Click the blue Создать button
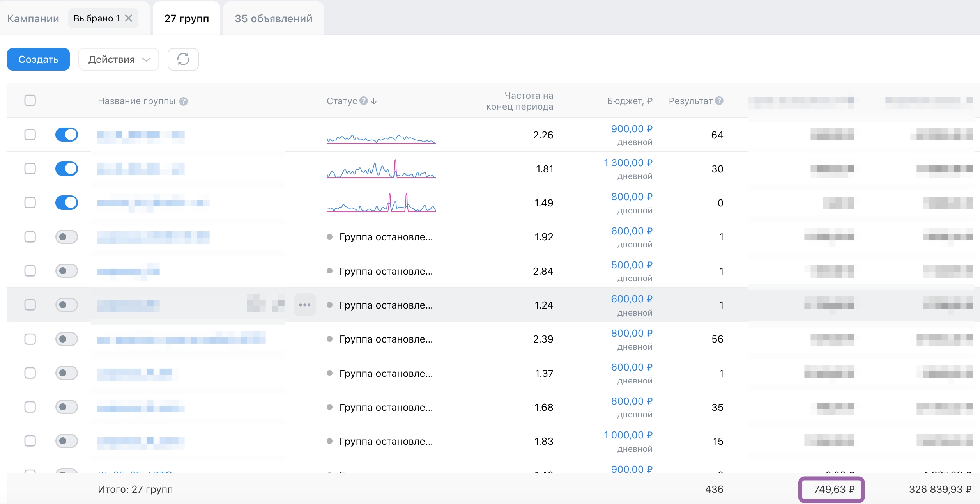980x504 pixels. 38,59
